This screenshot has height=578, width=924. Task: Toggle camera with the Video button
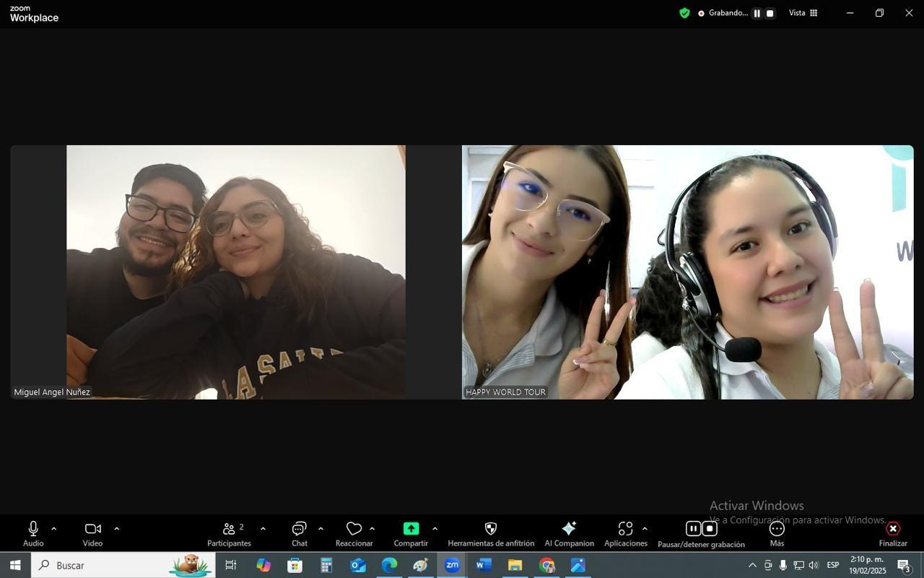click(x=92, y=534)
